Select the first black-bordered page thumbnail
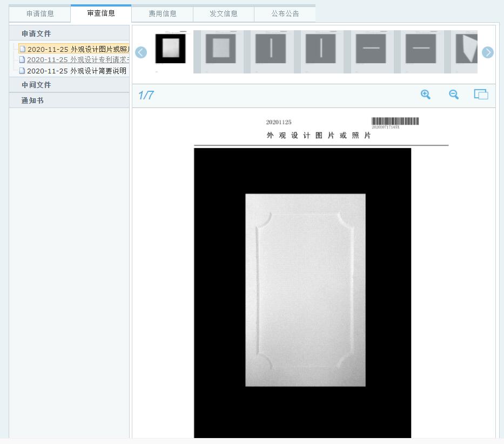The height and width of the screenshot is (444, 504). pos(170,49)
